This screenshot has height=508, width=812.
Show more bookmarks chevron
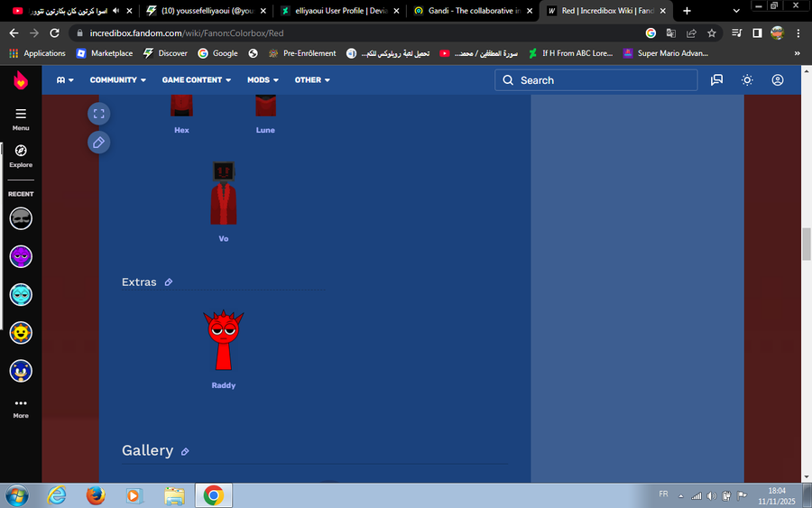[797, 53]
